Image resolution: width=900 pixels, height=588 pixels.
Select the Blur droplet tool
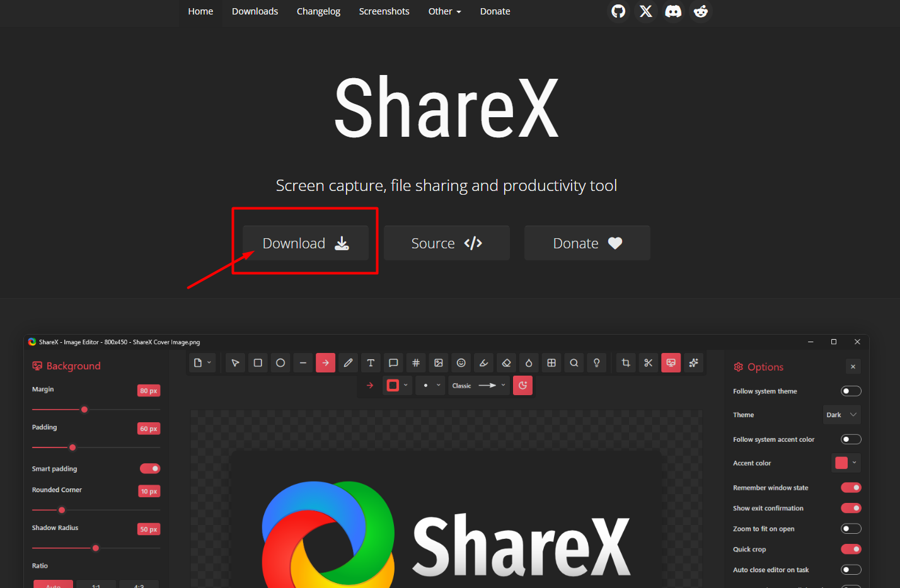click(x=529, y=363)
